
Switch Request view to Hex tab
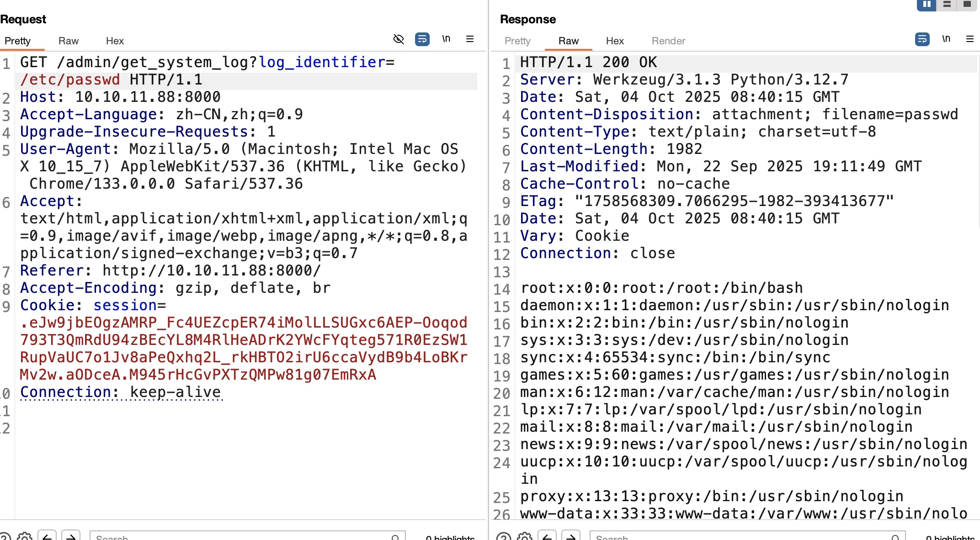115,41
